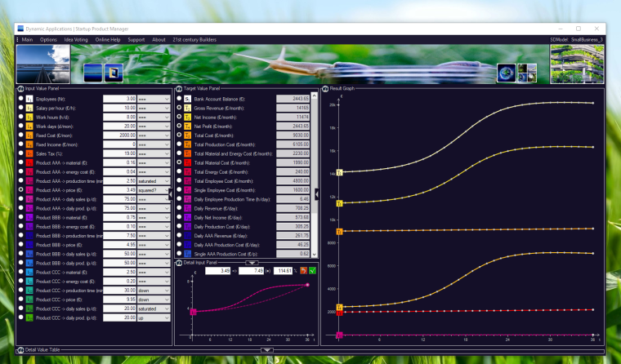
Task: Click the door icon in the banner
Action: click(114, 73)
